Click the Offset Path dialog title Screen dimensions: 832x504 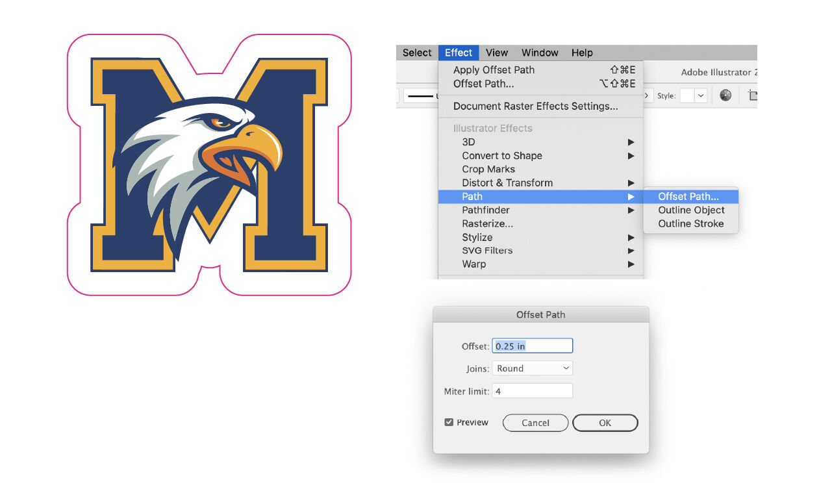point(541,315)
